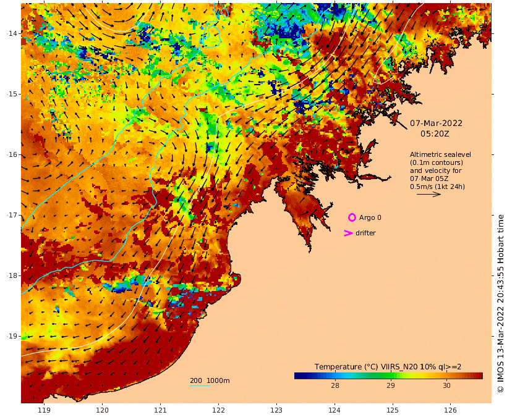Click the colorbar tick label 29
The height and width of the screenshot is (420, 507).
pyautogui.click(x=391, y=385)
